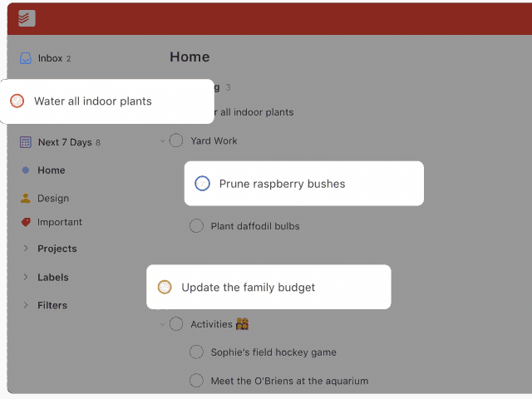Open the dimmed indoor plants task text in the list
The width and height of the screenshot is (532, 399).
point(254,112)
